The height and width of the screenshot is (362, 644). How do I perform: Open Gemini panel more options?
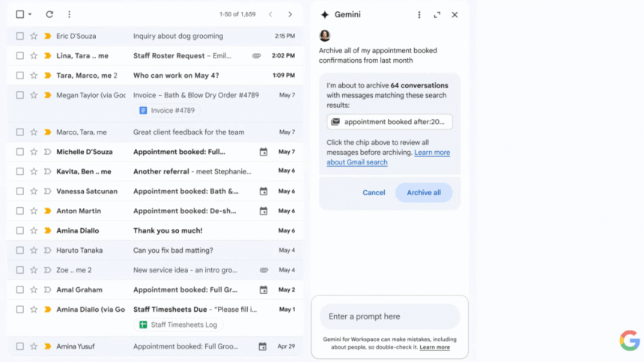pyautogui.click(x=419, y=15)
